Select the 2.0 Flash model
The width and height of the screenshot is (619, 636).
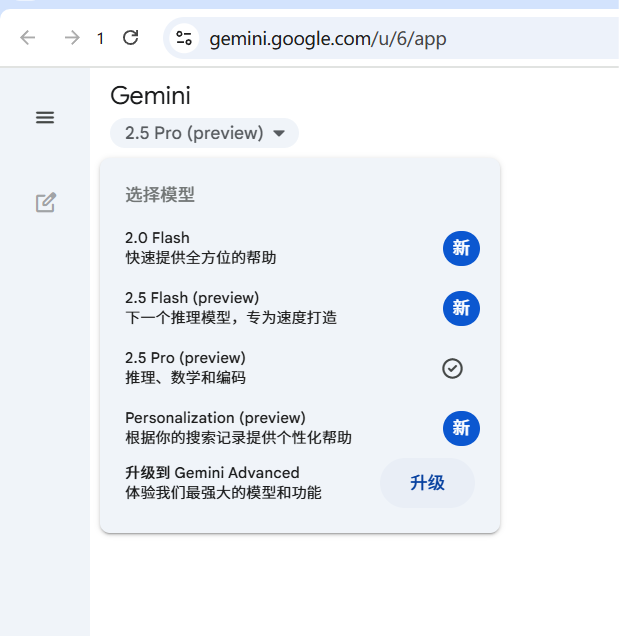pos(300,248)
